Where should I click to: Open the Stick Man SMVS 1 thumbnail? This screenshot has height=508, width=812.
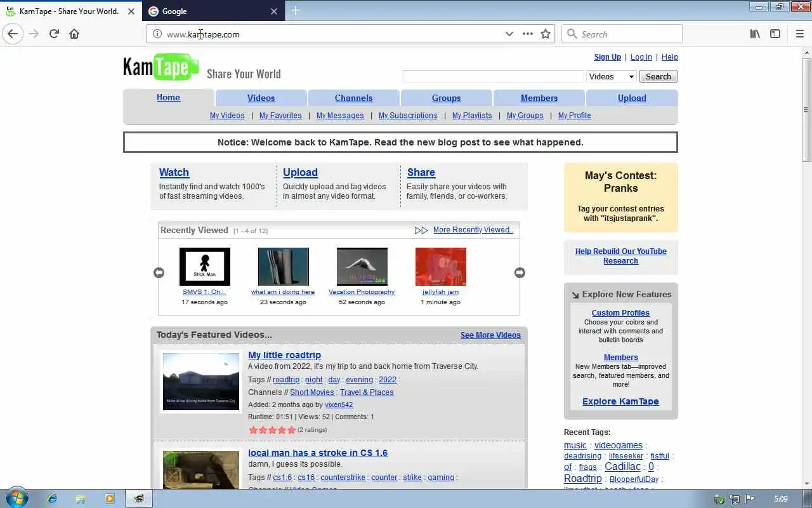pos(205,267)
